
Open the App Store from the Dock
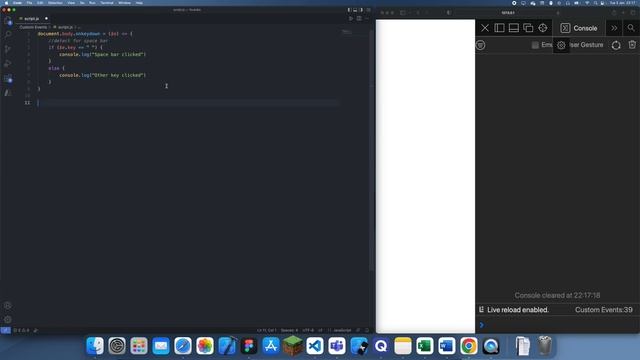click(x=271, y=346)
